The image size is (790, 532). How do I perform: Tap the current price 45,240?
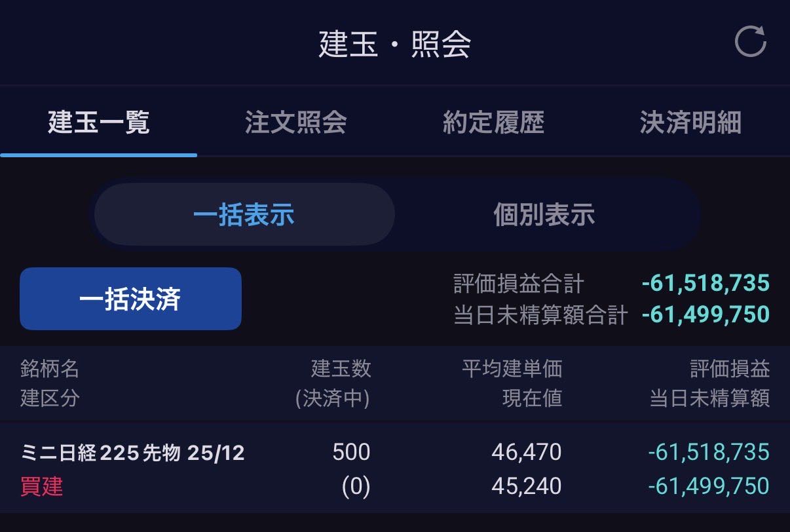527,486
